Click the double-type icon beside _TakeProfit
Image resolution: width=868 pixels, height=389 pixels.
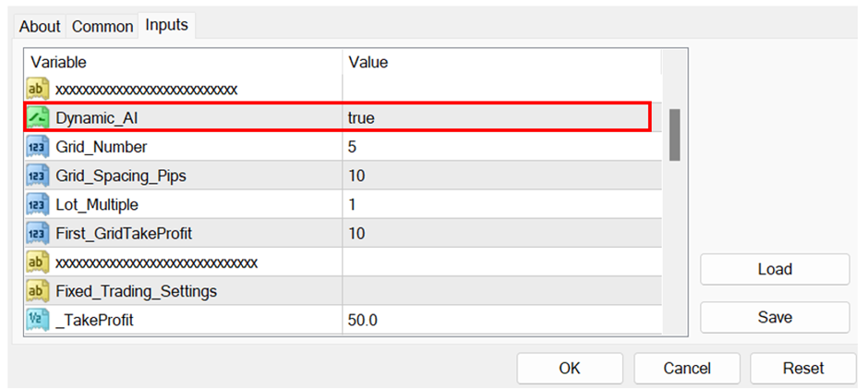(38, 320)
